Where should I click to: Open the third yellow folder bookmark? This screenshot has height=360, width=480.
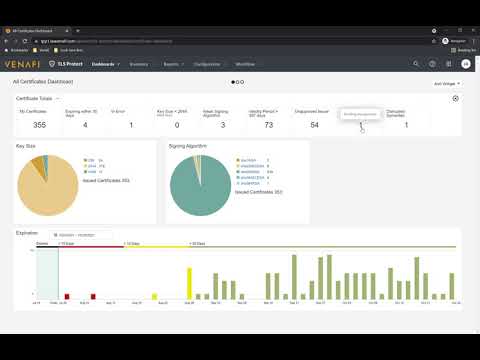coord(68,50)
